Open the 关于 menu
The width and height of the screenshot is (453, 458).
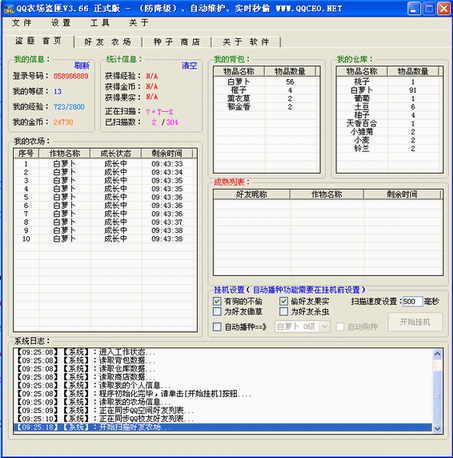click(x=139, y=23)
